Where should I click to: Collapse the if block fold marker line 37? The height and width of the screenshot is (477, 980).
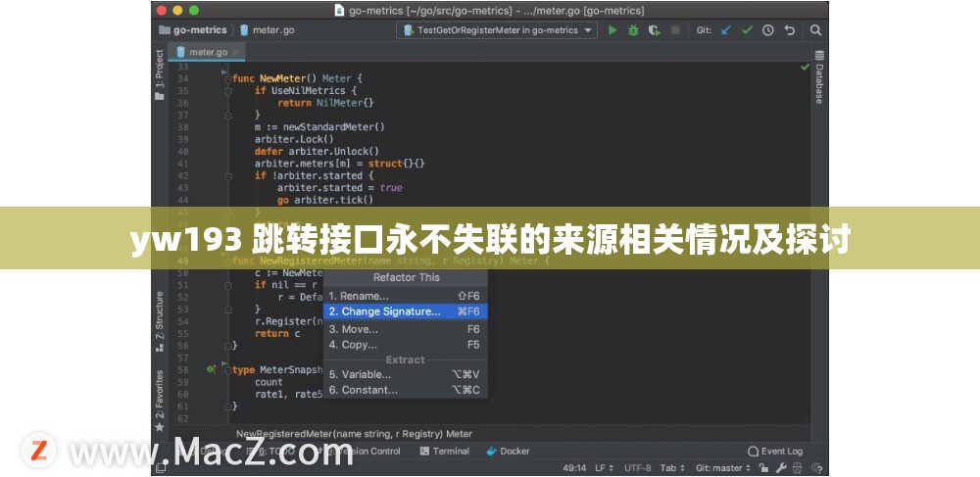point(228,115)
